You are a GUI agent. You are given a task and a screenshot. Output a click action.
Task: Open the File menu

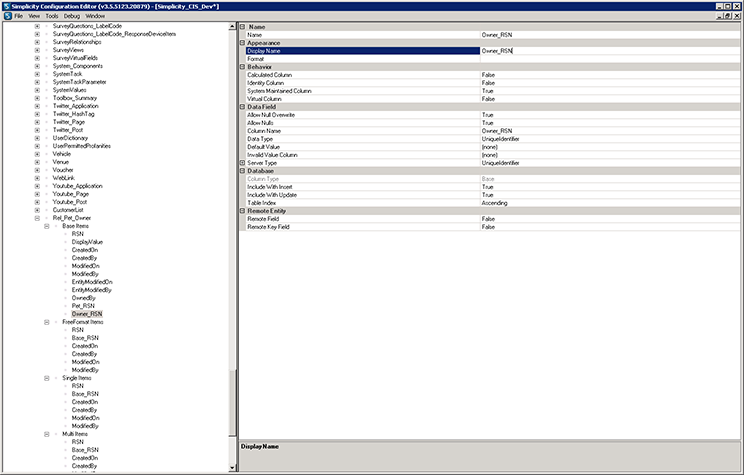[19, 16]
